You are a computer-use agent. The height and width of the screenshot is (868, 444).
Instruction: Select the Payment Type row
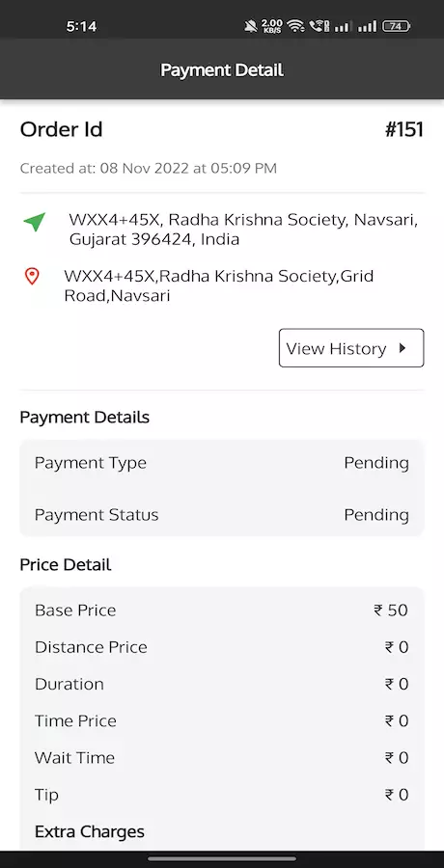click(x=222, y=463)
